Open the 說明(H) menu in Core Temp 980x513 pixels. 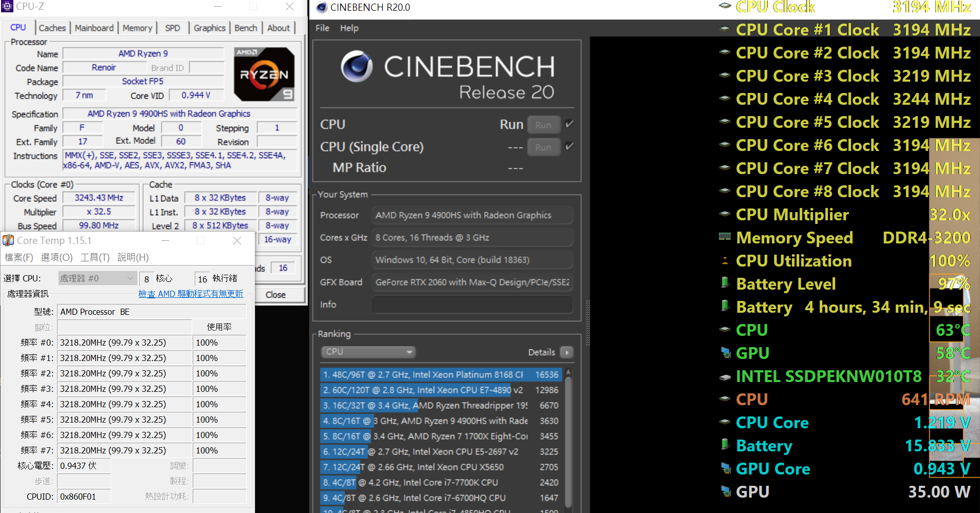coord(133,257)
